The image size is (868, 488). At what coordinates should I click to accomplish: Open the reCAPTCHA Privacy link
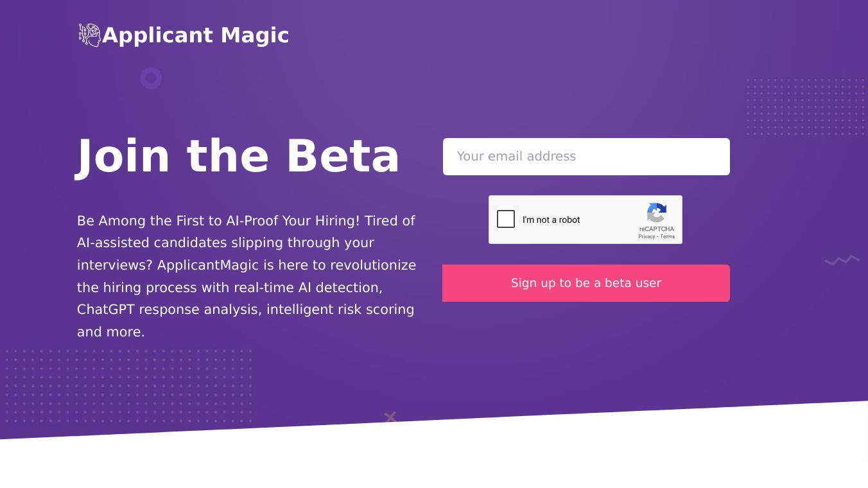(646, 237)
